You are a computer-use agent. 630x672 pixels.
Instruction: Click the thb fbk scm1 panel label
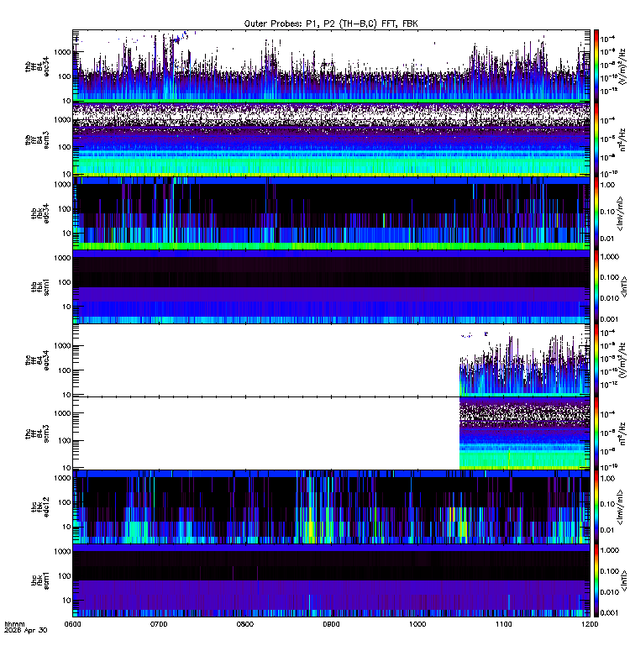click(40, 286)
